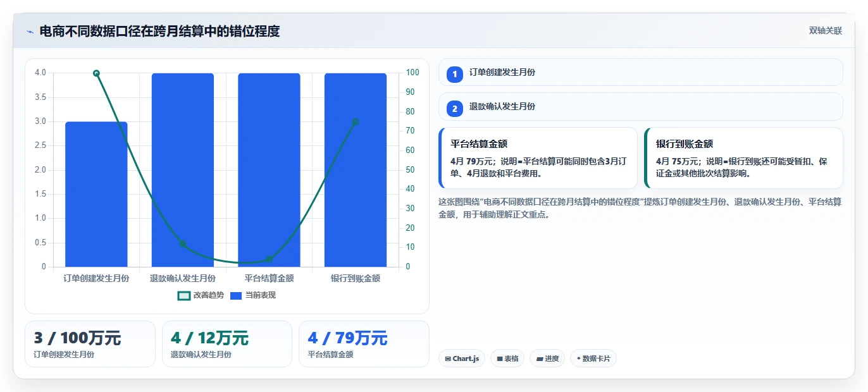Open the 平台结算金额 info card
Screen dimensions: 868x392
(538, 158)
